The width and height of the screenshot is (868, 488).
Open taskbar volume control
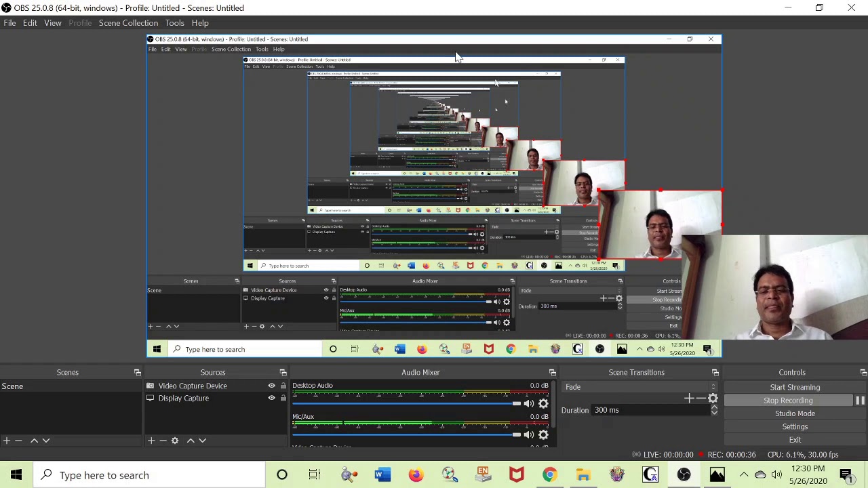776,475
